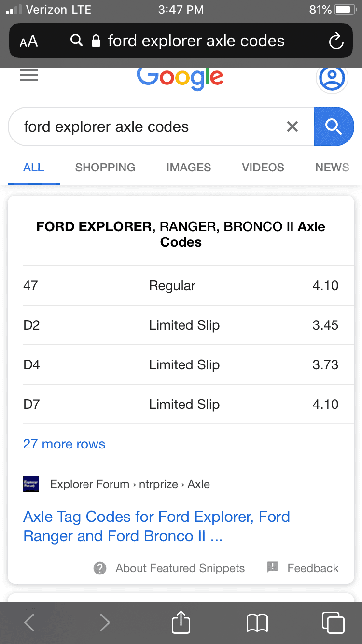Tap the forward navigation arrow
This screenshot has height=644, width=362.
[x=105, y=622]
